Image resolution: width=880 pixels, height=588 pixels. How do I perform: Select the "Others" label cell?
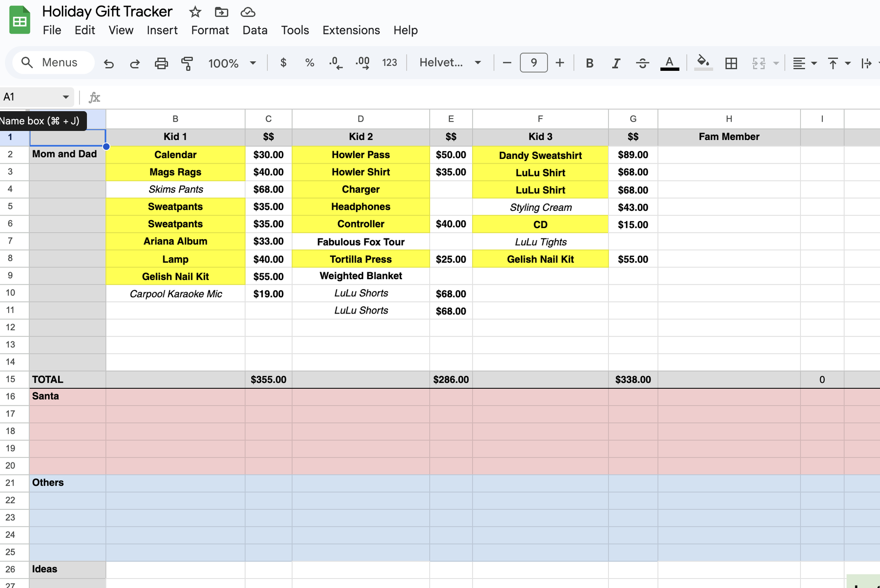pos(67,483)
